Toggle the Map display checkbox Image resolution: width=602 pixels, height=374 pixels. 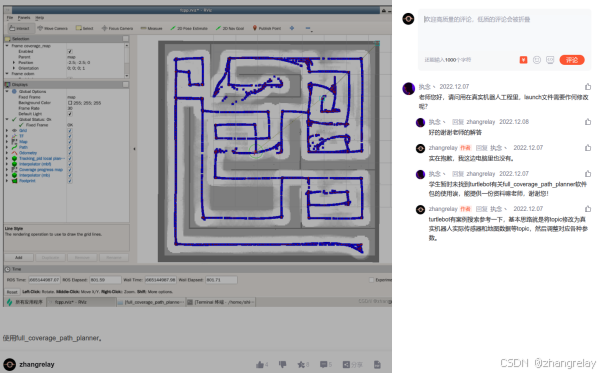pos(70,142)
